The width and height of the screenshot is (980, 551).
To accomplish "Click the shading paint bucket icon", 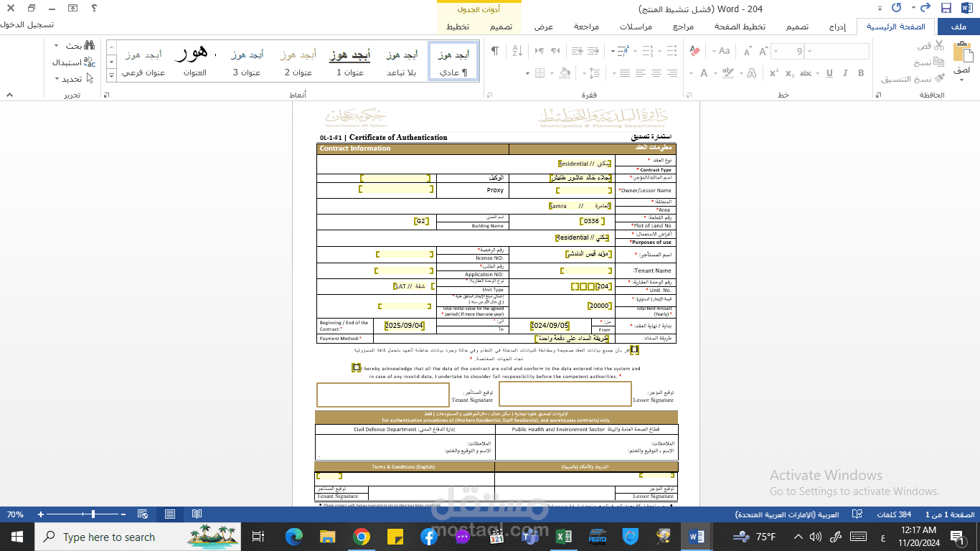I will (565, 73).
